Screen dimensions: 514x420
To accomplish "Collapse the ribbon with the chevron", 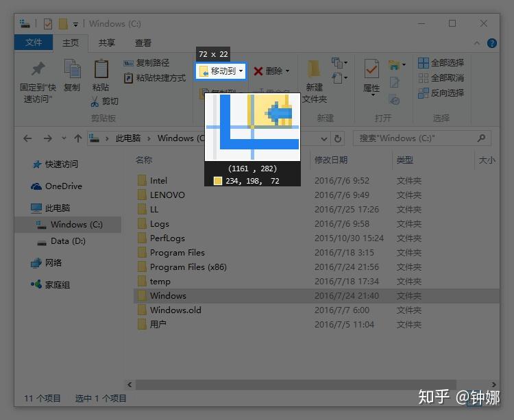I will click(477, 43).
